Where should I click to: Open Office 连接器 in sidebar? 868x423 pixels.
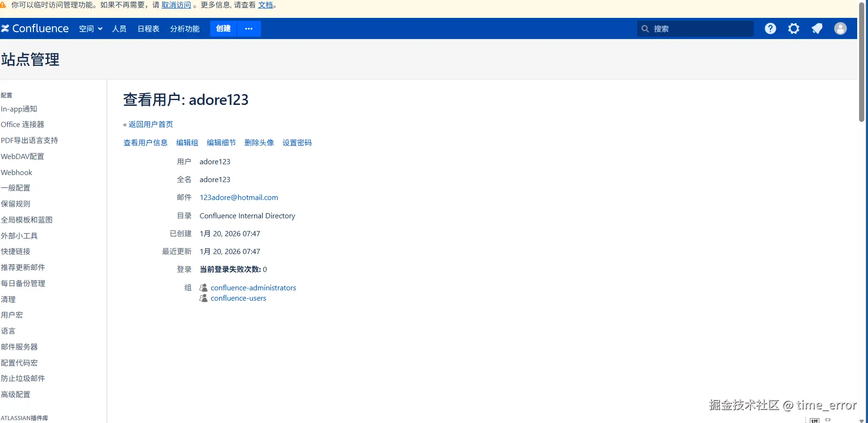pos(23,124)
